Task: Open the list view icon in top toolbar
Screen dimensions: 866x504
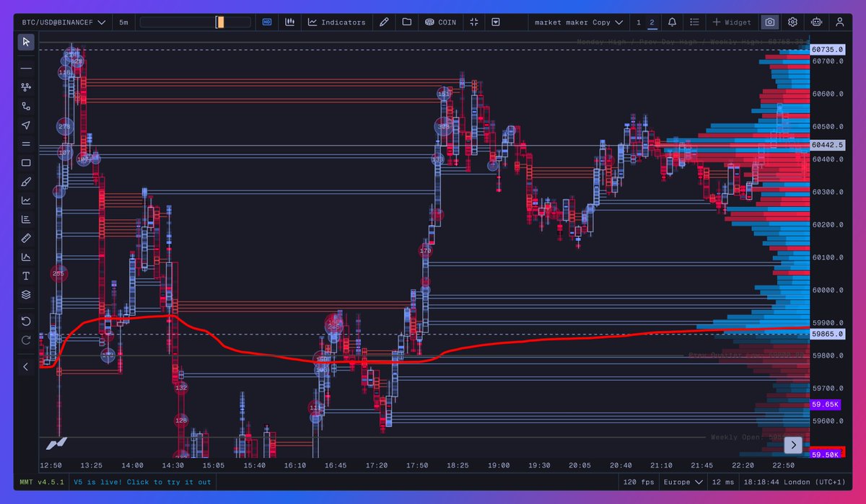Action: click(694, 22)
